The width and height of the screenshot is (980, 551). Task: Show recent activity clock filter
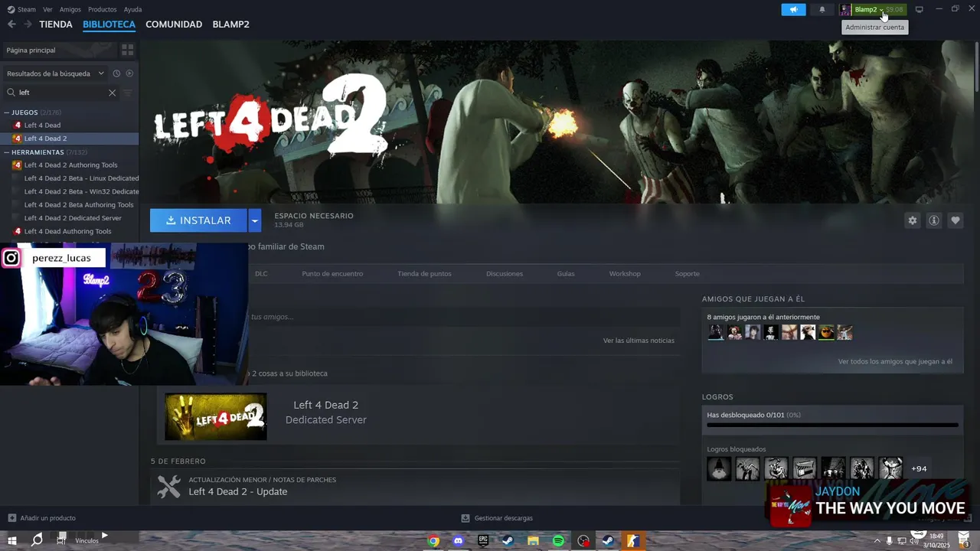[116, 73]
